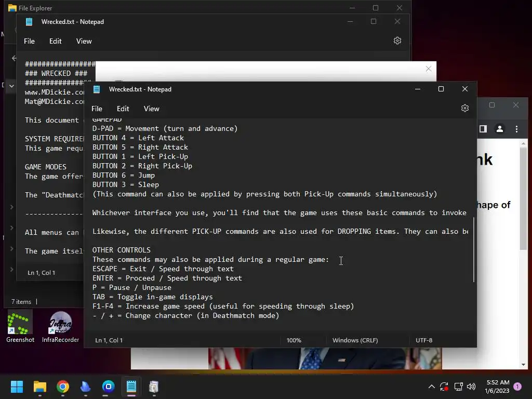
Task: Open blue flame app on taskbar
Action: (x=86, y=387)
